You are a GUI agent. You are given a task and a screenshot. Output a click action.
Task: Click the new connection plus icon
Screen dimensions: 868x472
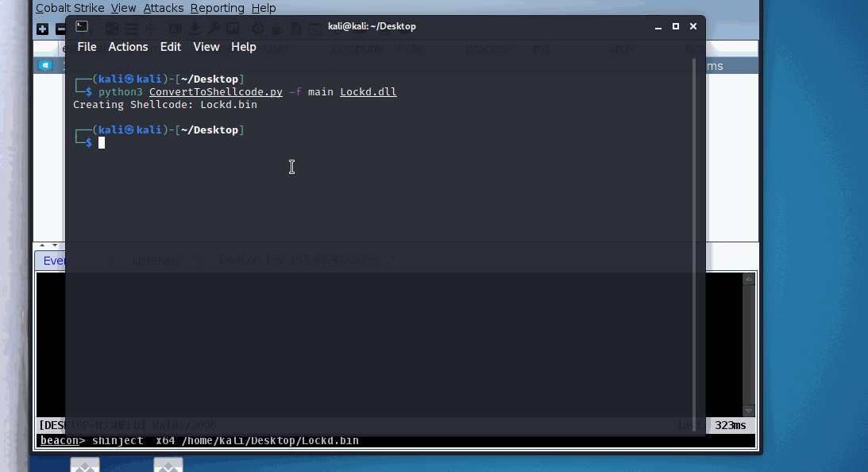point(43,29)
